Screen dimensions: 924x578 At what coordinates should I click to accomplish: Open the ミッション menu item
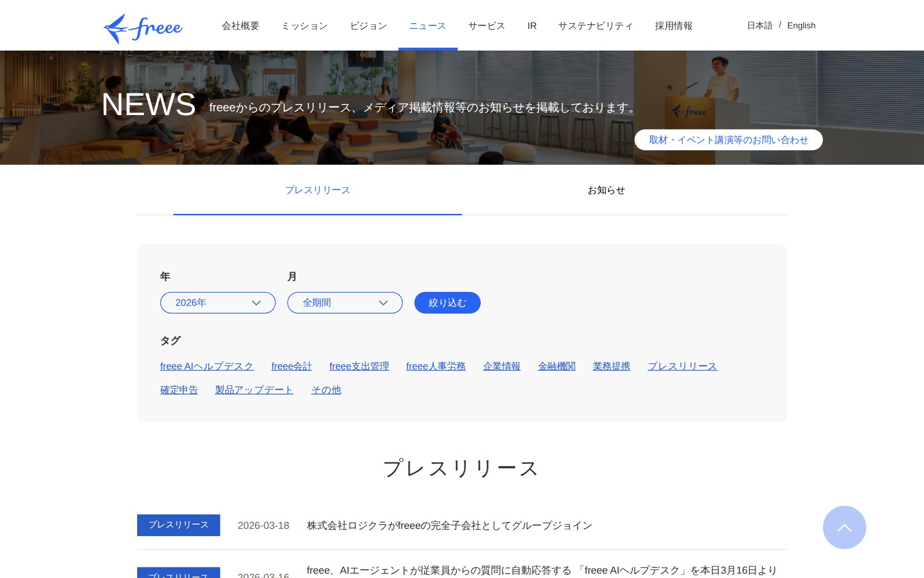click(x=305, y=26)
